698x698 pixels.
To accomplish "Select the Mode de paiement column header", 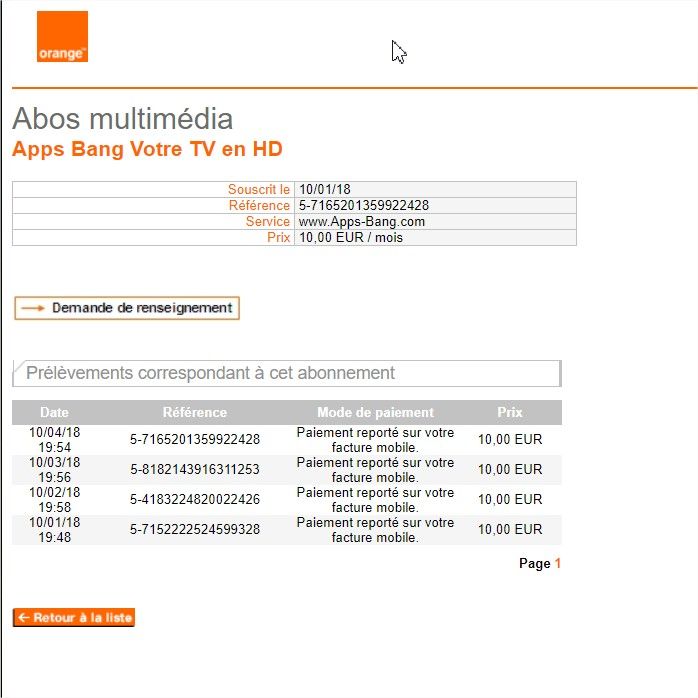I will click(375, 412).
